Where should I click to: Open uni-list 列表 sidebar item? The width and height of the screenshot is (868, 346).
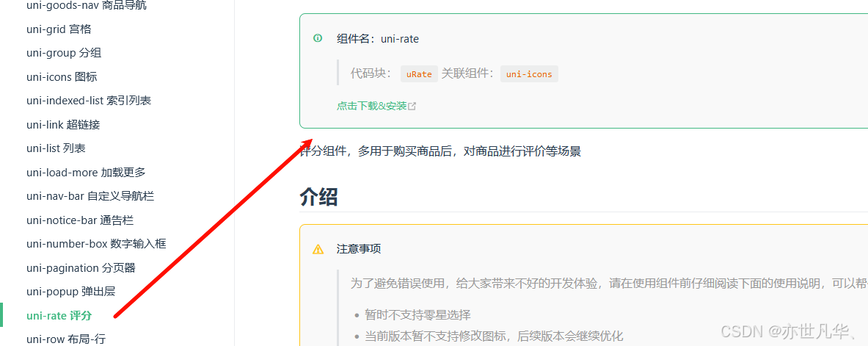click(x=56, y=148)
